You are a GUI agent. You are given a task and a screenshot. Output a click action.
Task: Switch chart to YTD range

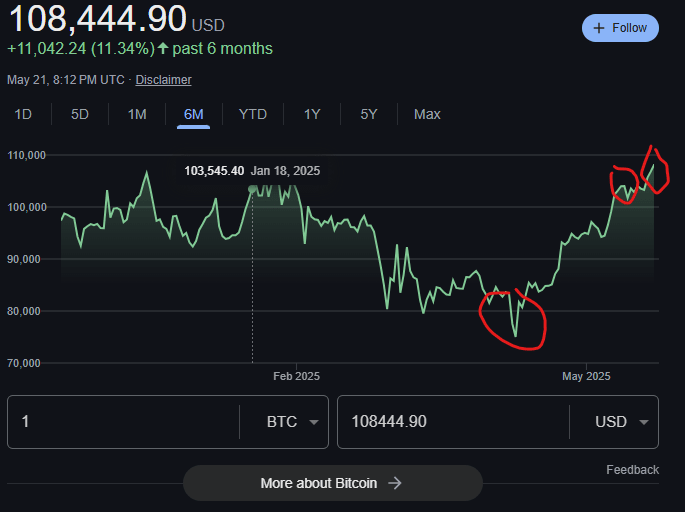coord(253,114)
